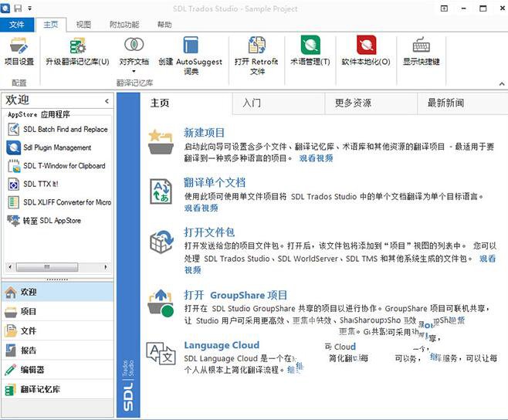Switch to 翻译记忆库 view in sidebar
Screen dimensions: 508x420
click(58, 389)
